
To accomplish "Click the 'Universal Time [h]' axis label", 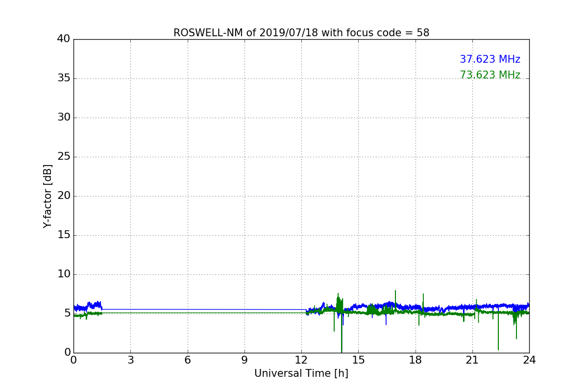I will [x=301, y=373].
